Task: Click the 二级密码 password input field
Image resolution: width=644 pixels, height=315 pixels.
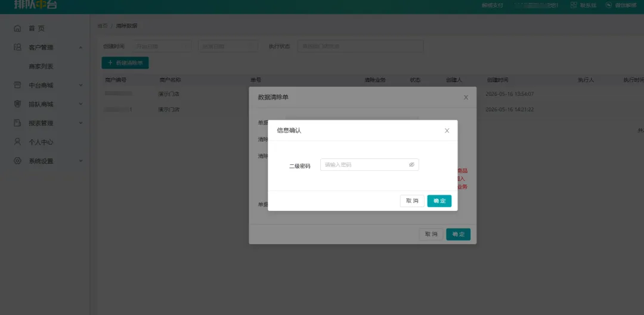Action: click(369, 164)
